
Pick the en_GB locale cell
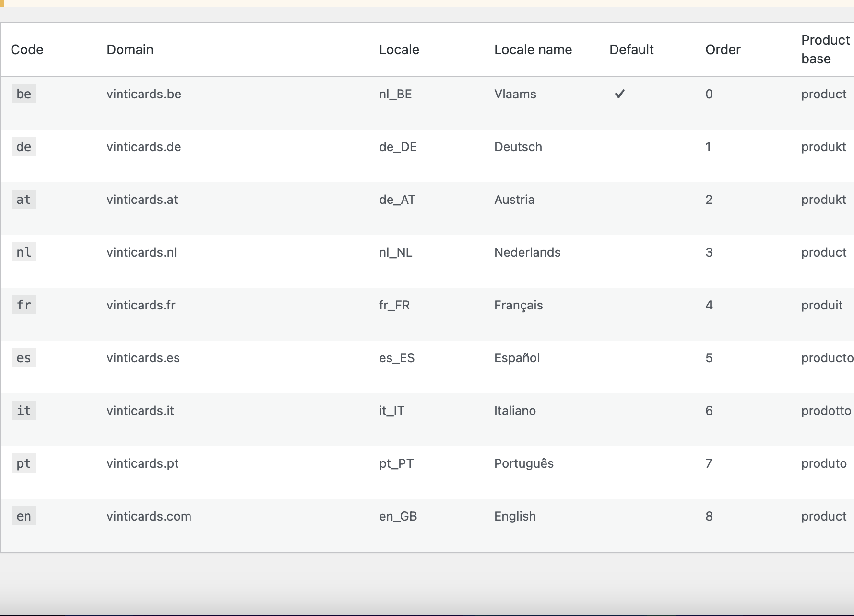tap(398, 516)
